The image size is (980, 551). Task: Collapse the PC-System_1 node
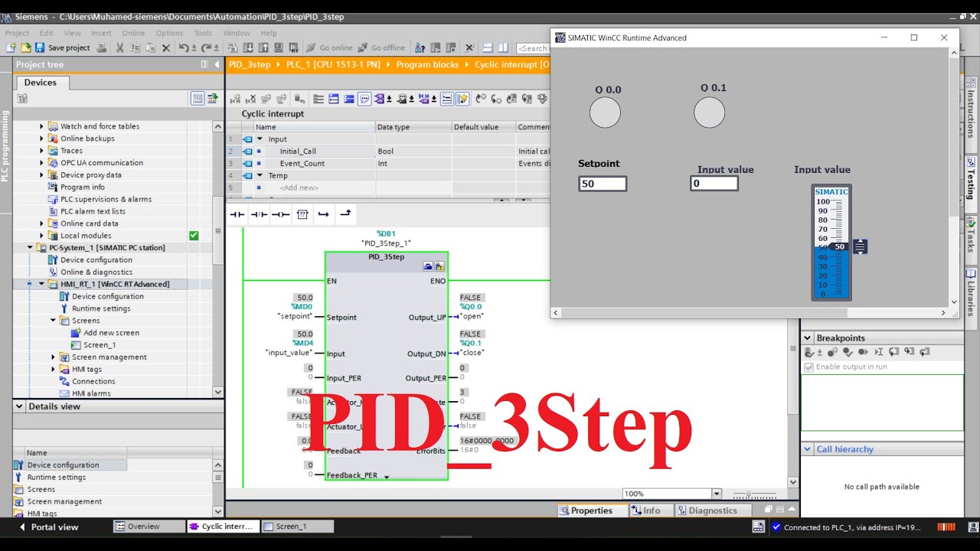tap(31, 248)
